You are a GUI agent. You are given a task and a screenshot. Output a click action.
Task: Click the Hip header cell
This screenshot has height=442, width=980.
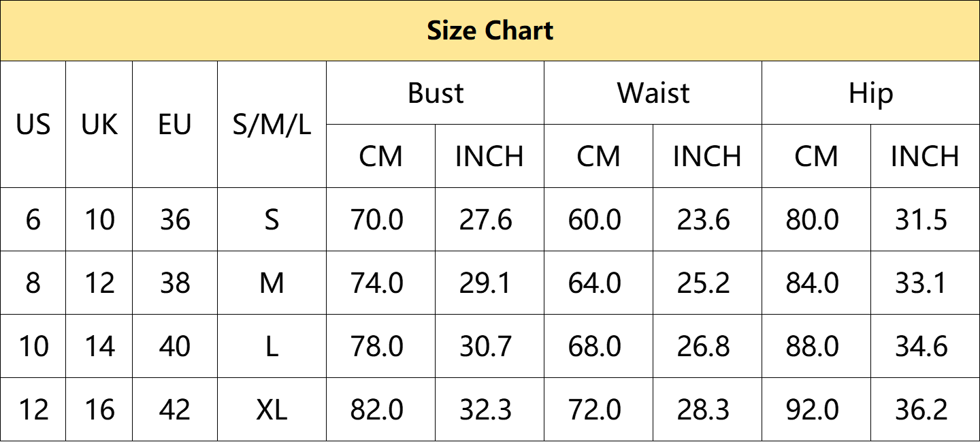(870, 93)
